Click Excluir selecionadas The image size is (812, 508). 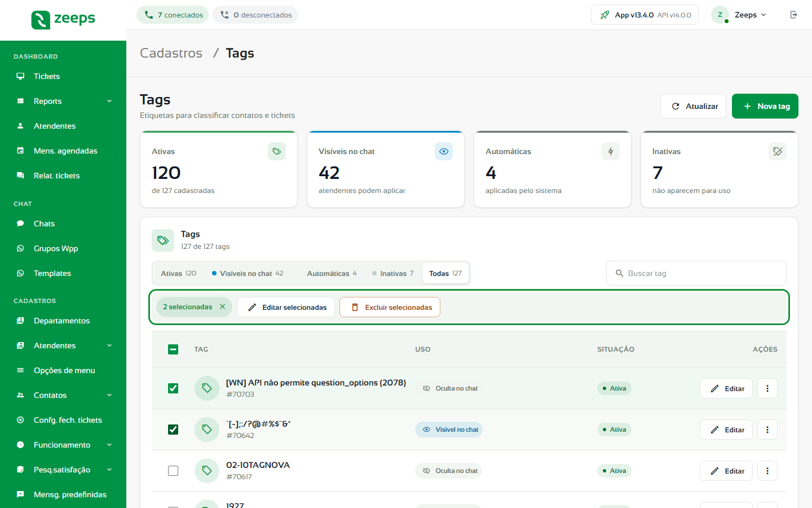click(x=390, y=307)
